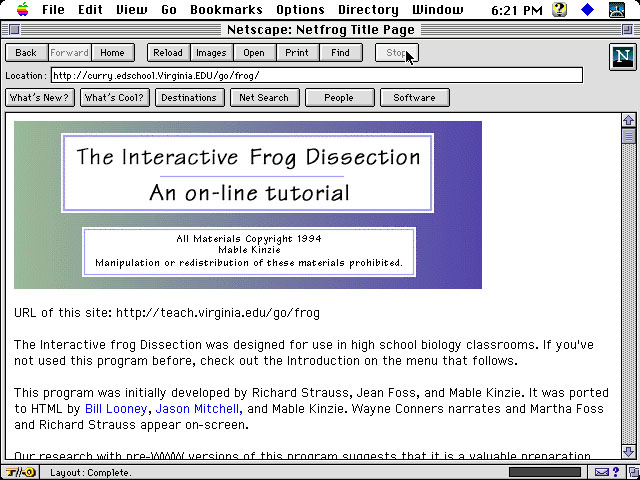This screenshot has width=640, height=480.
Task: Follow the Jason Mitchell link
Action: [x=199, y=409]
